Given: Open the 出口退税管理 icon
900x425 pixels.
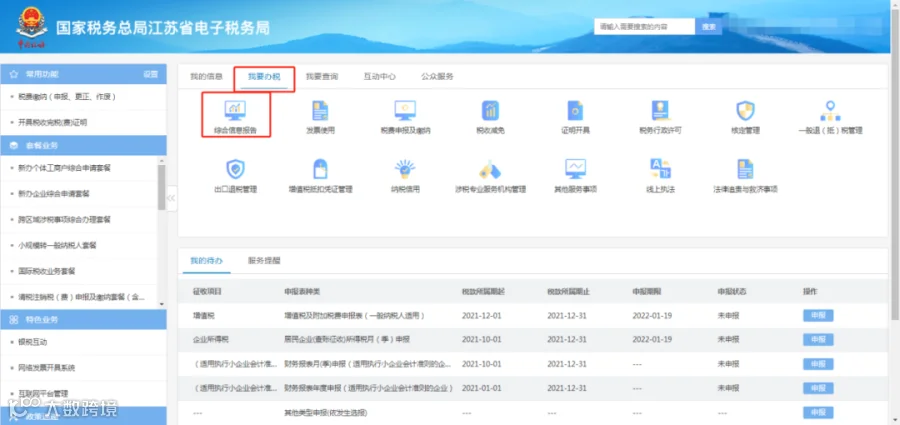Looking at the screenshot, I should tap(235, 169).
